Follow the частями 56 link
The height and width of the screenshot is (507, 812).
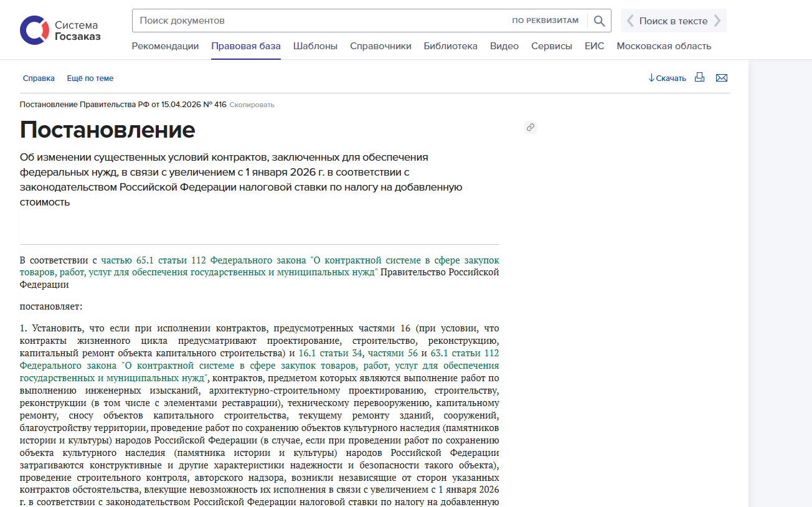(x=393, y=353)
